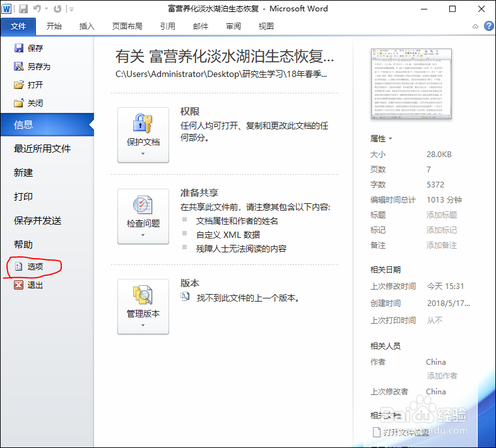Click 打开文件位置 link
Viewport: 496px width, 448px height.
coord(401,432)
